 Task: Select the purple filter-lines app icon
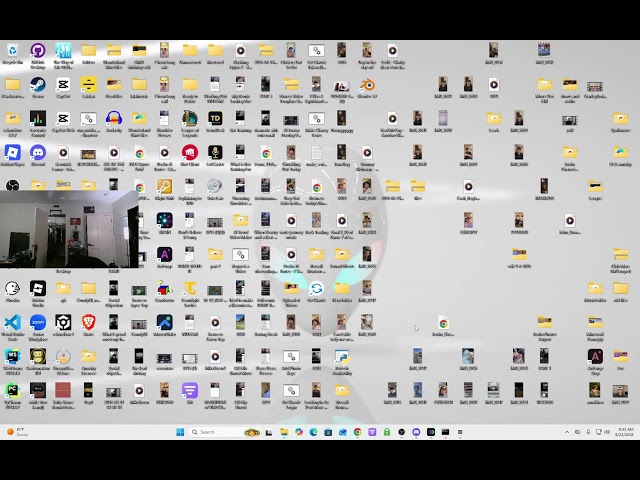(x=190, y=391)
